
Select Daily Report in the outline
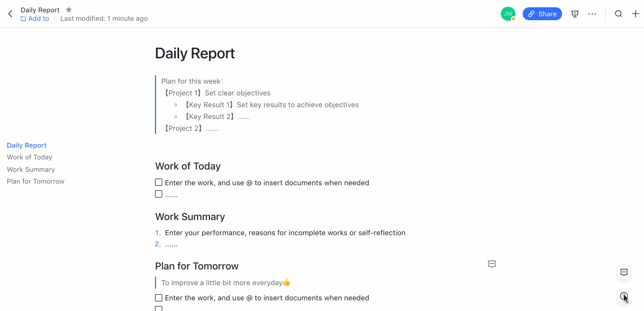(x=27, y=145)
